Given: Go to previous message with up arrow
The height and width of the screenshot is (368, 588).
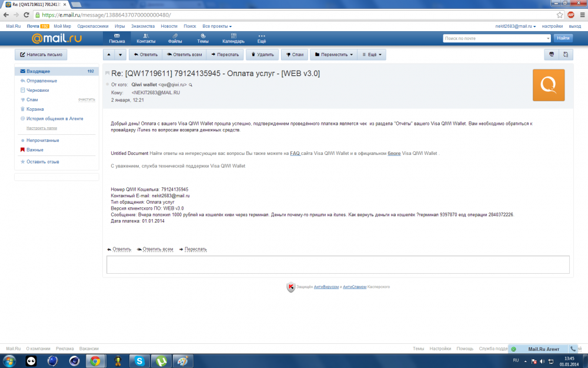Looking at the screenshot, I should click(x=109, y=54).
